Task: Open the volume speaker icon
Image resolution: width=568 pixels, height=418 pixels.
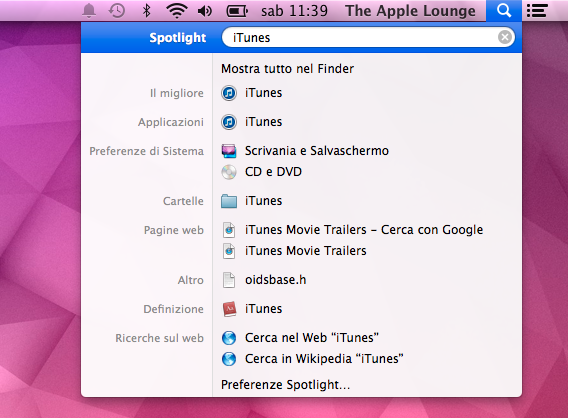Action: (205, 11)
